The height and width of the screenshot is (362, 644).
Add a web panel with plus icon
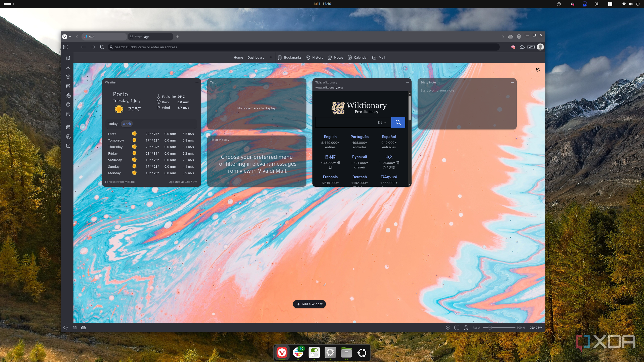pyautogui.click(x=68, y=146)
